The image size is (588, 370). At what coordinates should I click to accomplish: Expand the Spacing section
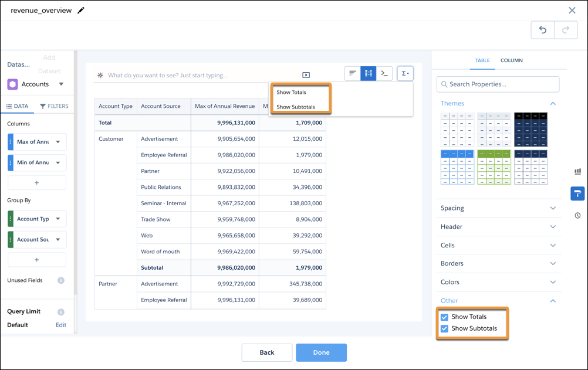498,208
